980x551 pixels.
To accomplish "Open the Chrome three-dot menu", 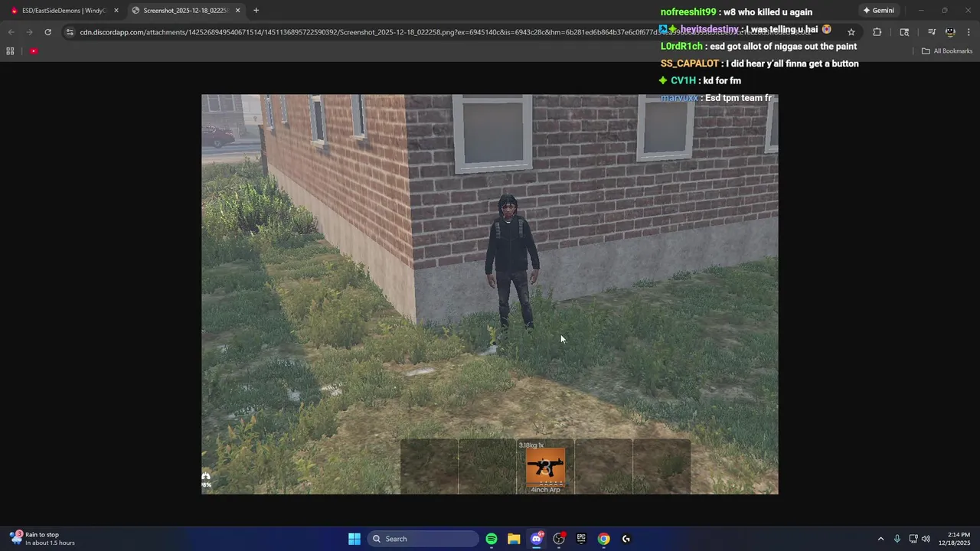I will point(969,32).
